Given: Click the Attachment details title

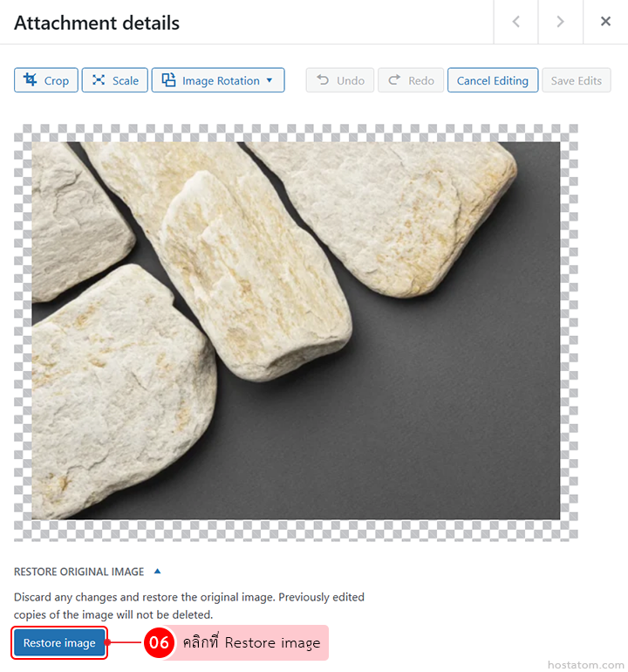Looking at the screenshot, I should point(97,23).
